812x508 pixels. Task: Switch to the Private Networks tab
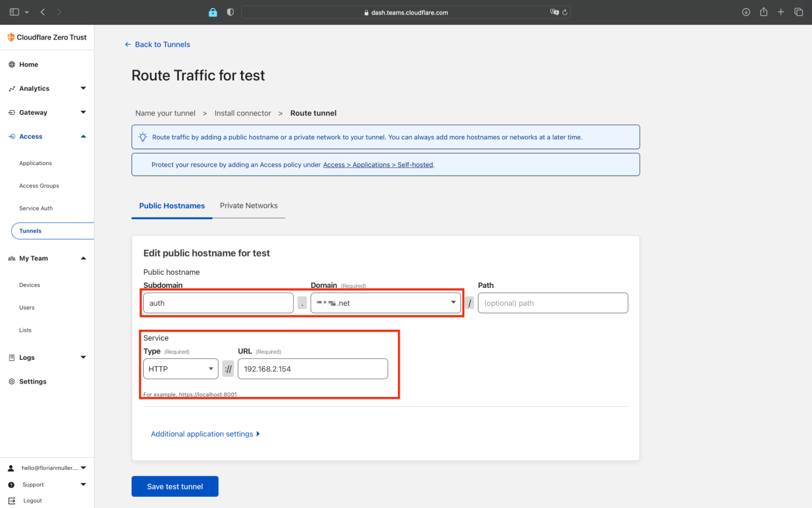pos(248,206)
